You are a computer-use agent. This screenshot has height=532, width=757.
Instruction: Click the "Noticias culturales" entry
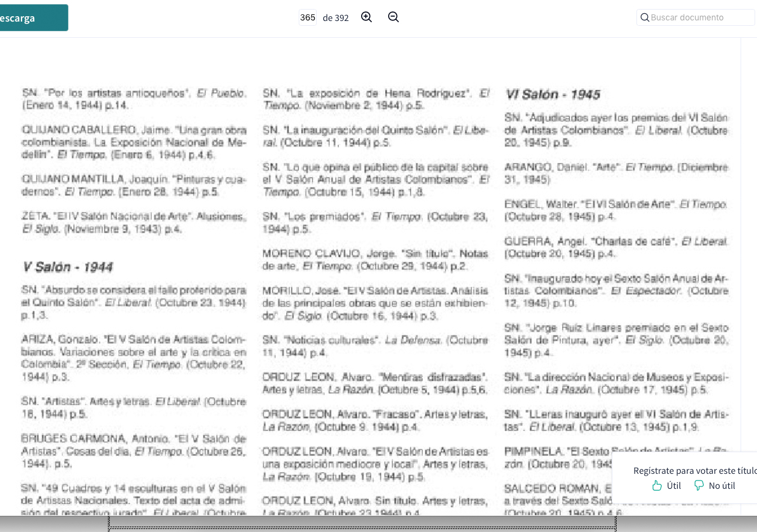click(x=376, y=347)
